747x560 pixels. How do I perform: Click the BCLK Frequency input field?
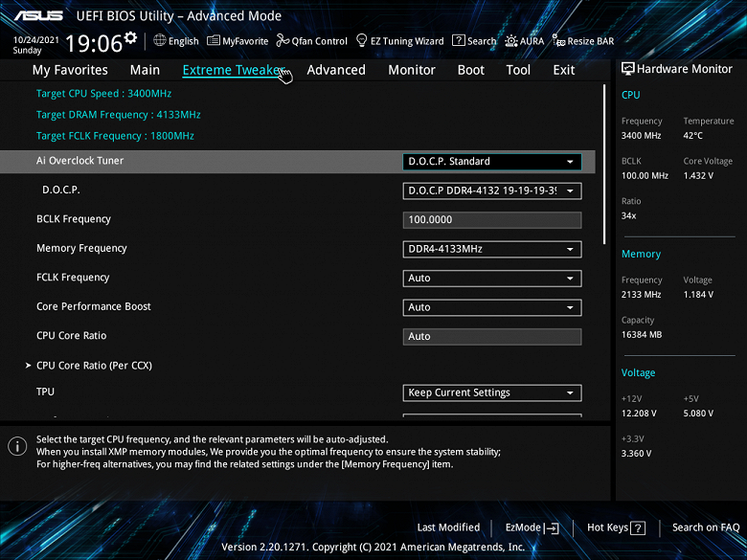(x=492, y=220)
